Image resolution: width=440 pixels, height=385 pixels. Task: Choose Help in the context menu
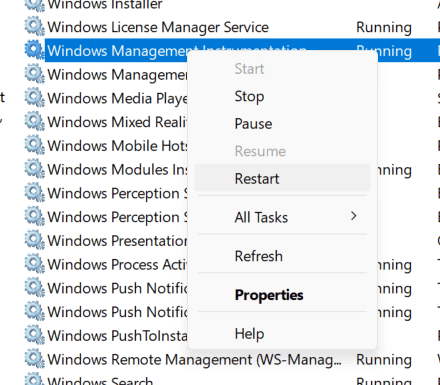click(x=282, y=334)
